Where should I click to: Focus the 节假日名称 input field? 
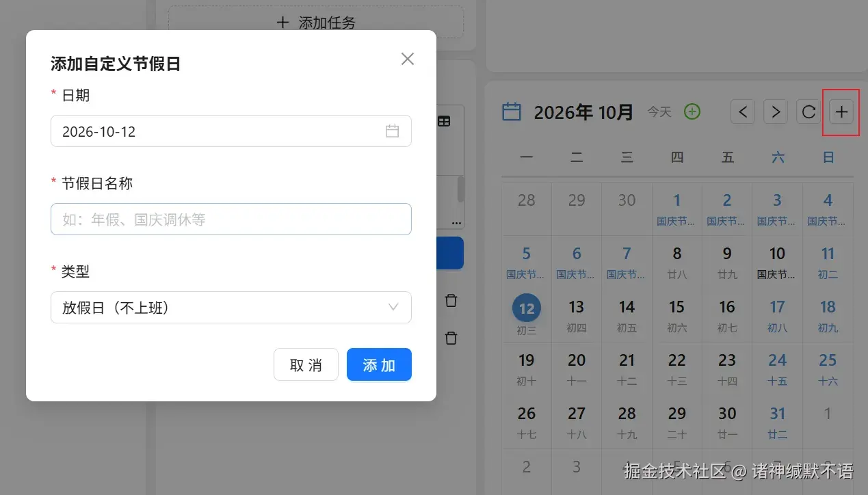[x=231, y=219]
